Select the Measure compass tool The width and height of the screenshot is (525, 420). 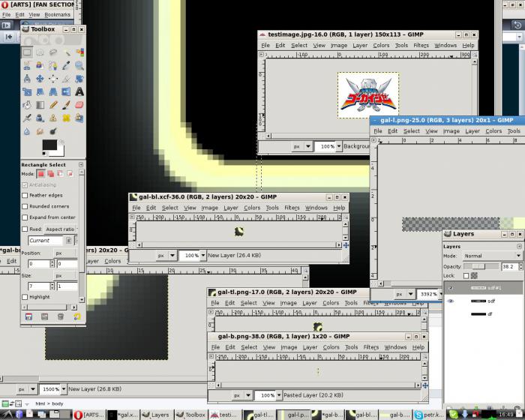[27, 78]
